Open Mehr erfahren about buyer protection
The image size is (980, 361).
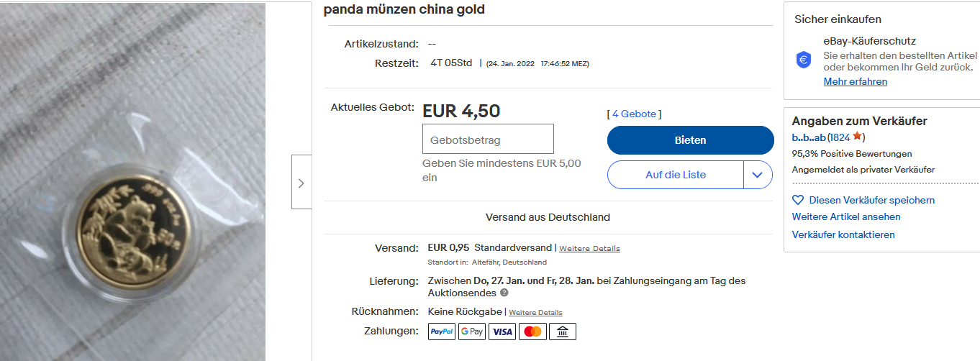855,81
